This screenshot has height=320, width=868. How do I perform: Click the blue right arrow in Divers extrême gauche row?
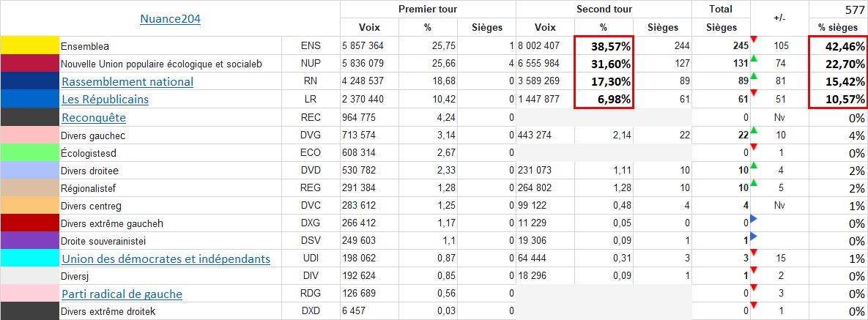[x=754, y=218]
